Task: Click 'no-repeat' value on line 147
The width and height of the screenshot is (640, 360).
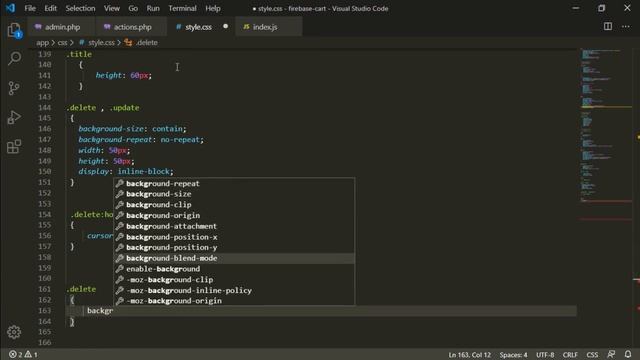Action: click(x=180, y=140)
